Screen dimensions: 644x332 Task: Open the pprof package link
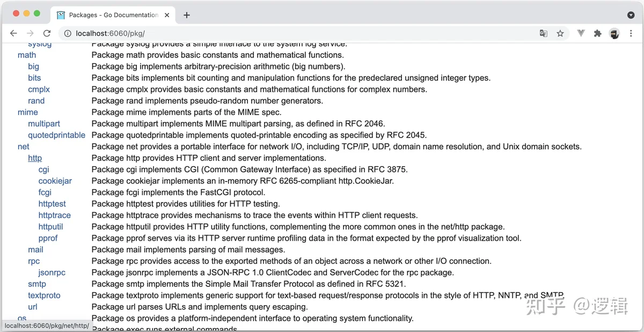pyautogui.click(x=48, y=238)
